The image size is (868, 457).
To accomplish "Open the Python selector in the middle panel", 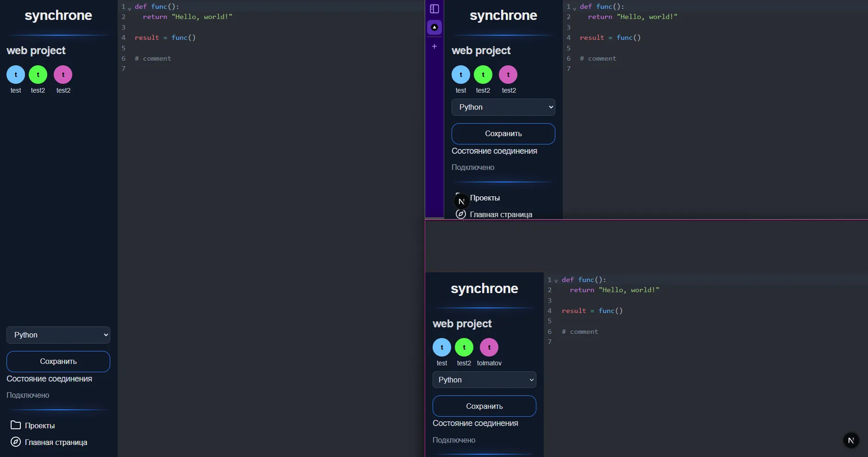I will pos(503,107).
